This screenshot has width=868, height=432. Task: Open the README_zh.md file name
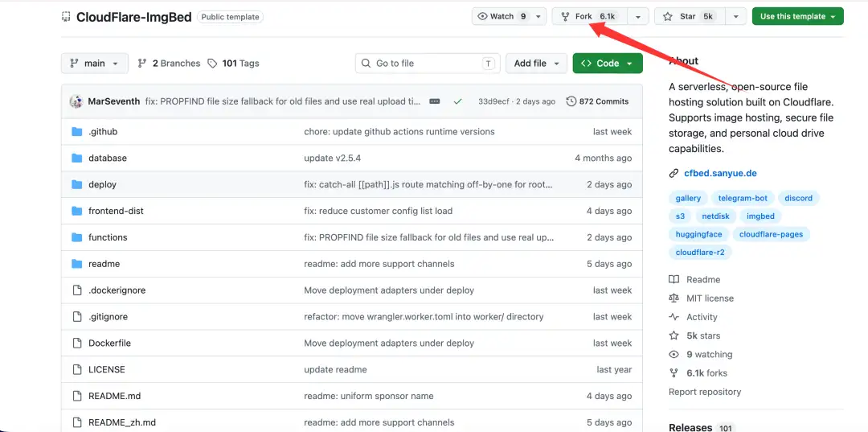click(122, 422)
